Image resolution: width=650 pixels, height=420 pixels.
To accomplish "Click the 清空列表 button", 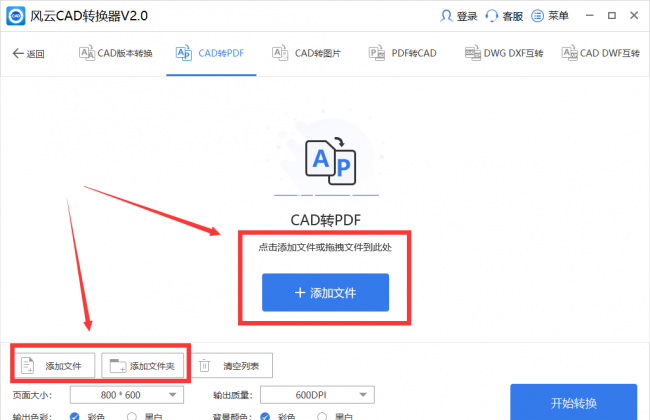I will 232,366.
